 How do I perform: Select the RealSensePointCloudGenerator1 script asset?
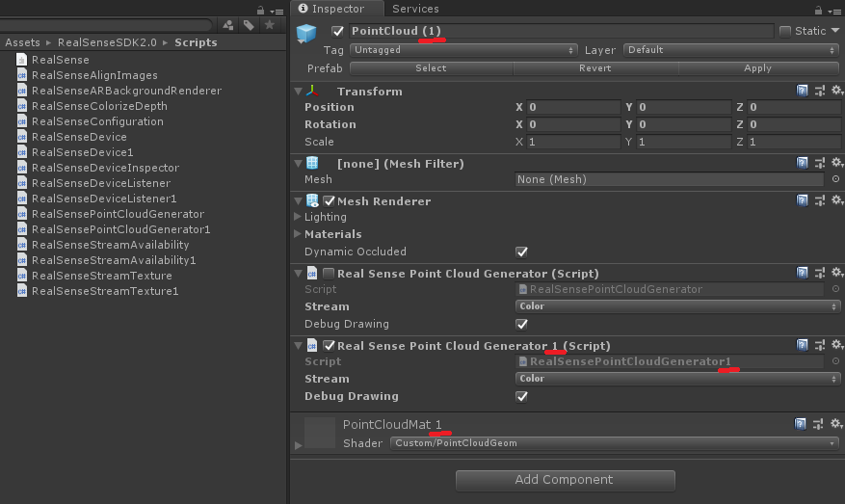(x=120, y=229)
